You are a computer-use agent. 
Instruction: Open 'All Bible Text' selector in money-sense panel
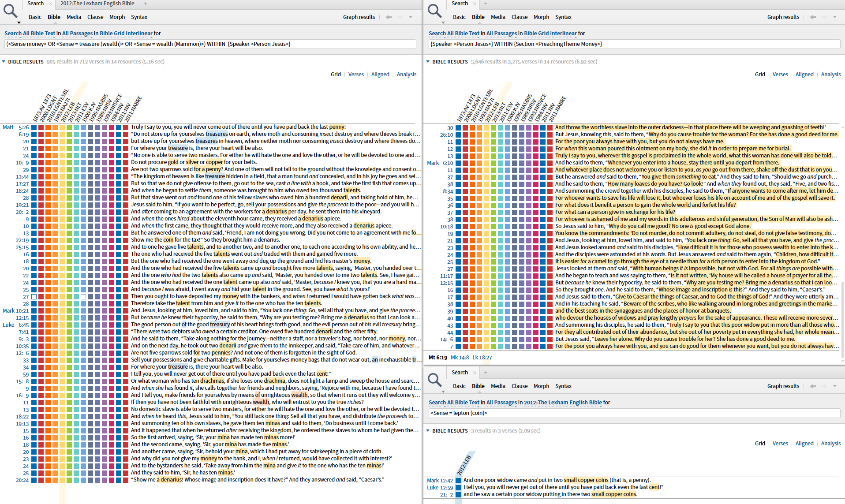39,34
